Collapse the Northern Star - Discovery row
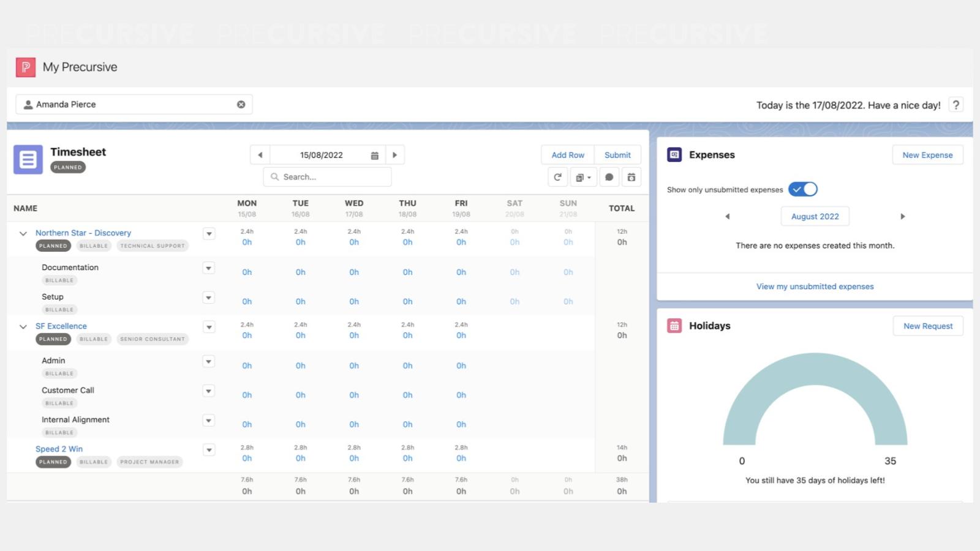 23,234
